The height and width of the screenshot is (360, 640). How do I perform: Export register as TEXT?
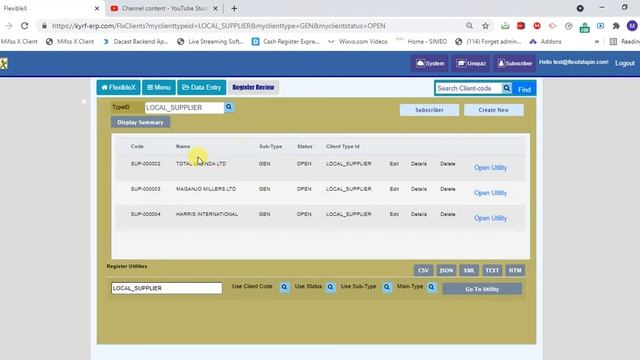point(492,270)
